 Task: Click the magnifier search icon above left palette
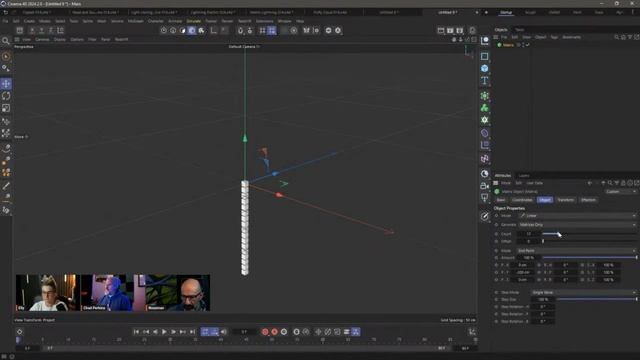click(6, 40)
